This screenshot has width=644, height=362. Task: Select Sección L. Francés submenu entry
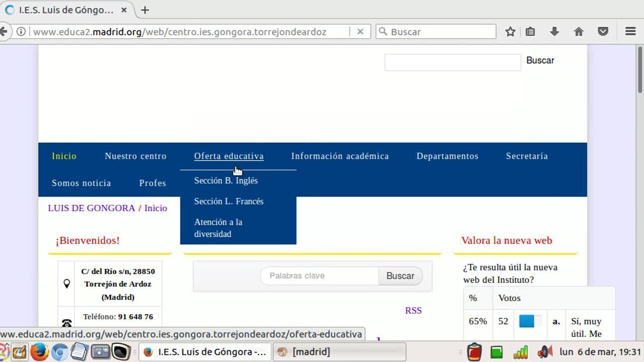(229, 201)
